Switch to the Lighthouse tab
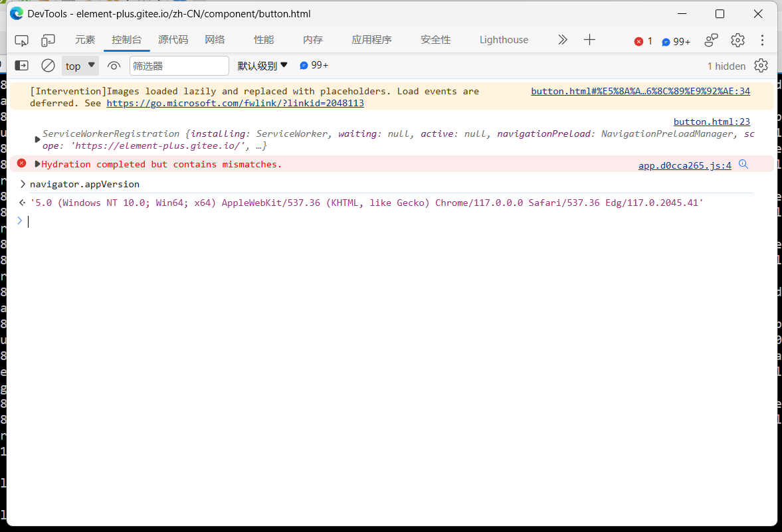This screenshot has height=532, width=782. point(503,40)
